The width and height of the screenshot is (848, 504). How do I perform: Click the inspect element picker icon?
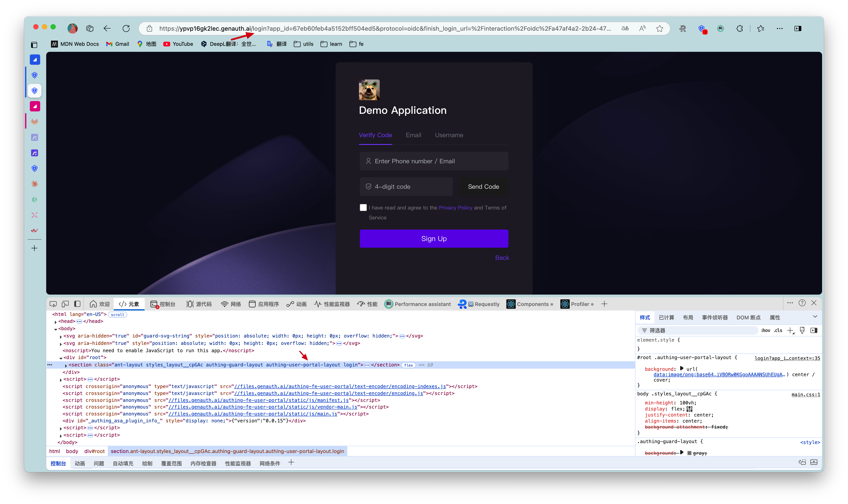point(53,304)
